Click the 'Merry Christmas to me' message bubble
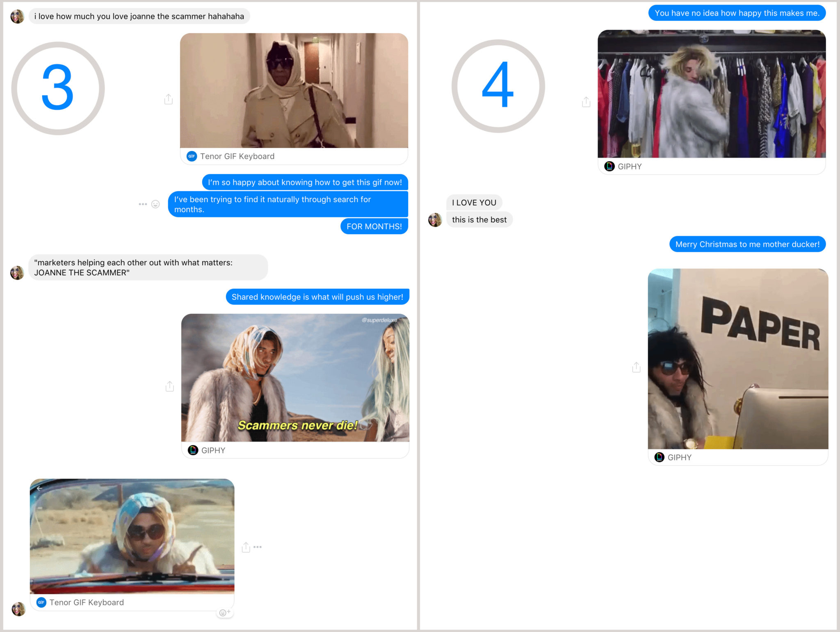The height and width of the screenshot is (632, 840). [x=747, y=244]
